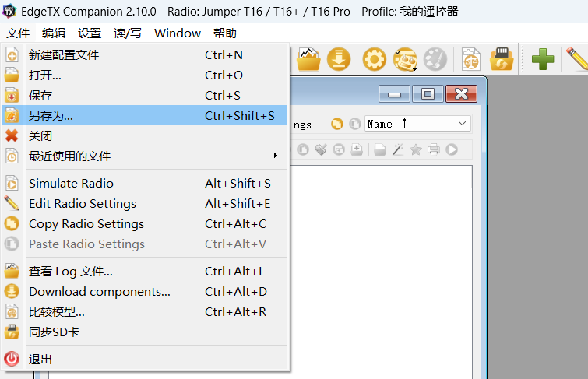
Task: Click the insert model icon in model toolbar
Action: (x=339, y=150)
